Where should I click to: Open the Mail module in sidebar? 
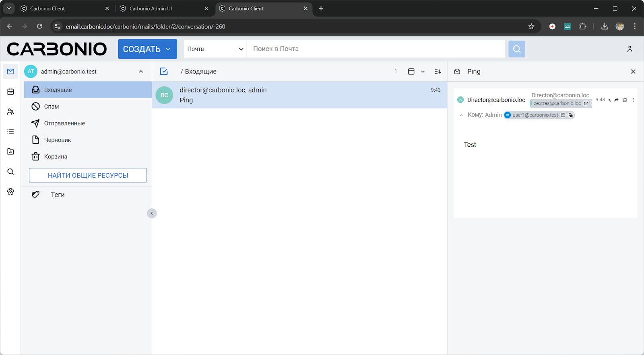point(10,72)
